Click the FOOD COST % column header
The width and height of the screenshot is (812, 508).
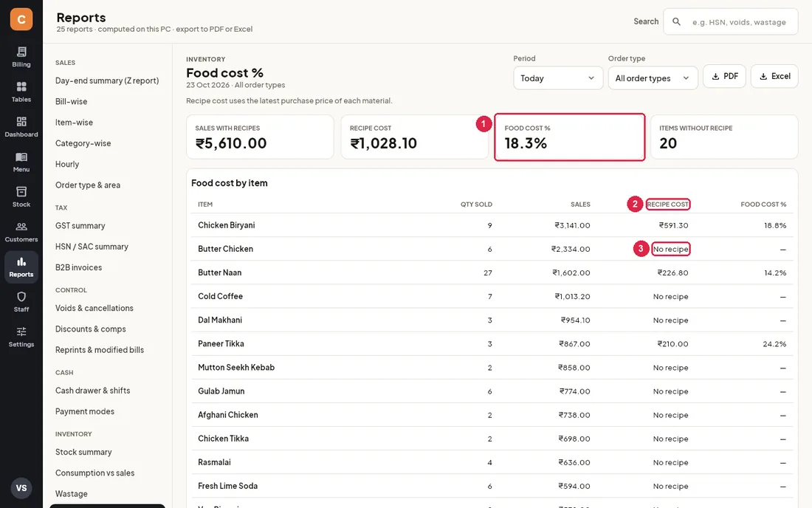point(763,205)
